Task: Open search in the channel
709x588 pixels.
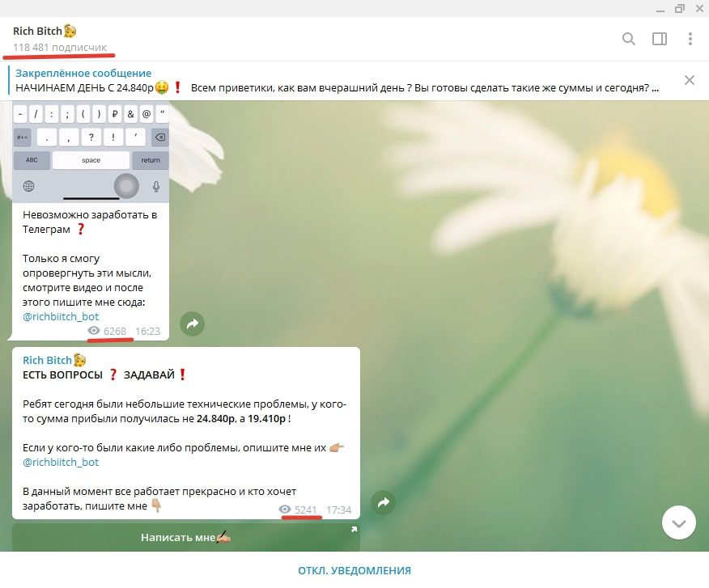Action: tap(629, 39)
